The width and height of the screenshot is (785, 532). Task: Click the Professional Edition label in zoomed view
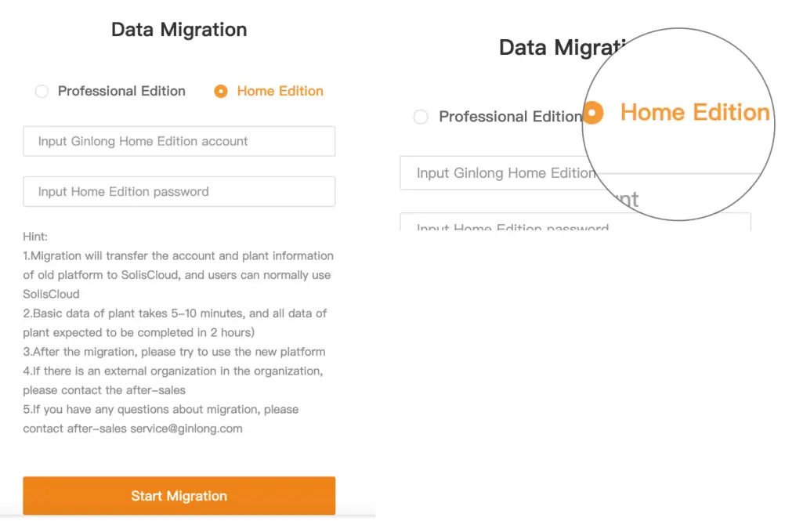pos(509,117)
